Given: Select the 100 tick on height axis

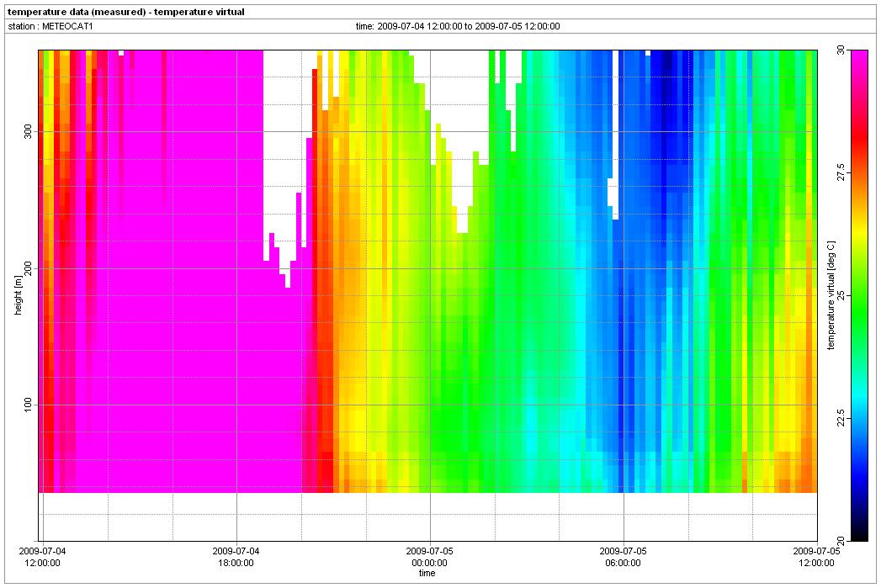Looking at the screenshot, I should click(26, 405).
